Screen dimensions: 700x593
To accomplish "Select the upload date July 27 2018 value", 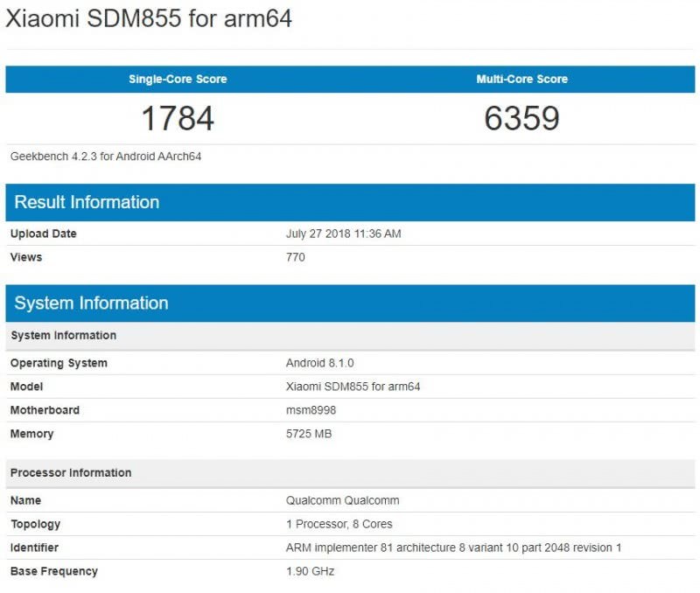I will [x=343, y=234].
